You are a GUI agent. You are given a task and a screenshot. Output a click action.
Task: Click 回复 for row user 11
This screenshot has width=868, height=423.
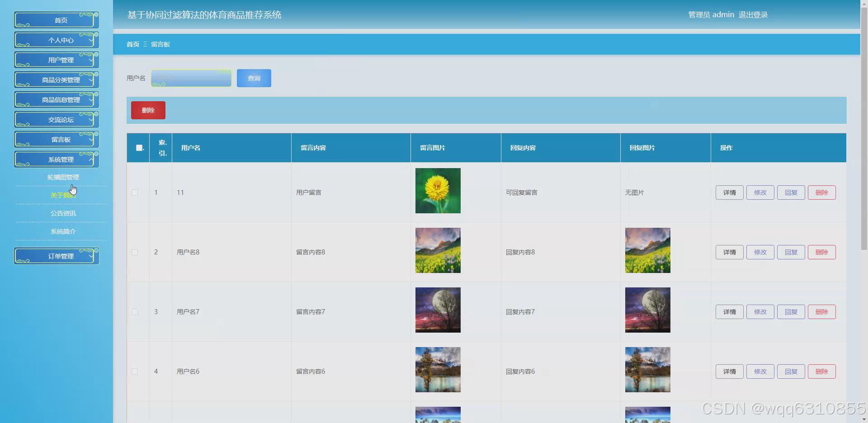[791, 193]
